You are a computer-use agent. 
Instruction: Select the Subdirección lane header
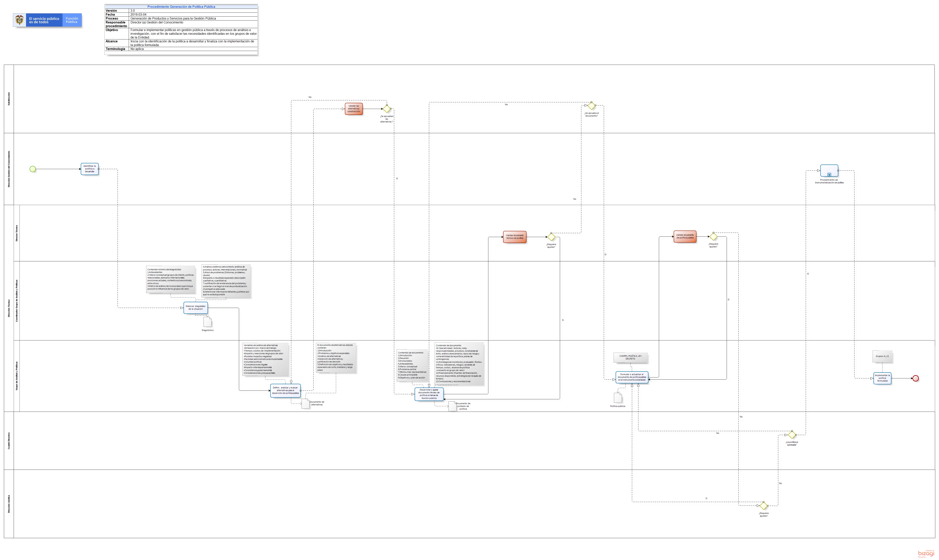(x=9, y=99)
